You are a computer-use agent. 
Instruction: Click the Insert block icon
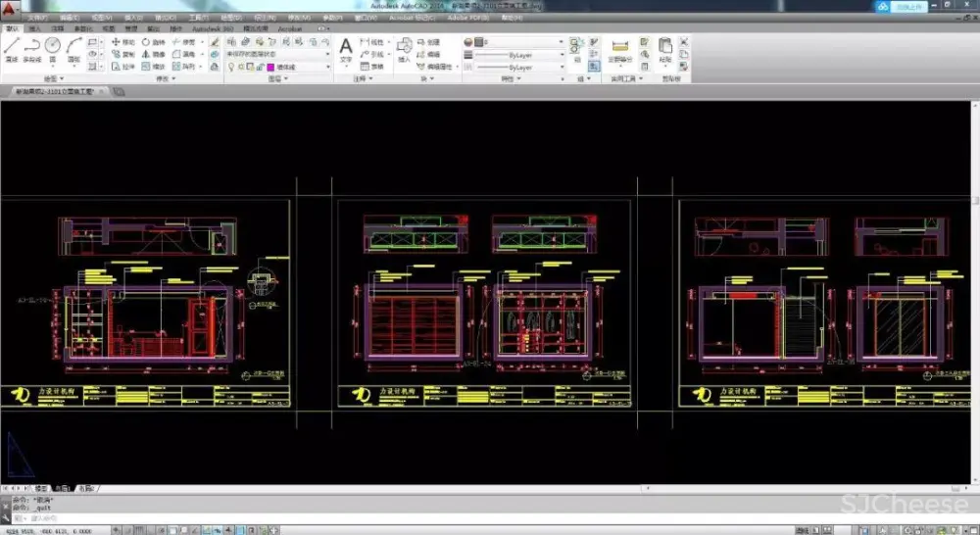pyautogui.click(x=404, y=48)
